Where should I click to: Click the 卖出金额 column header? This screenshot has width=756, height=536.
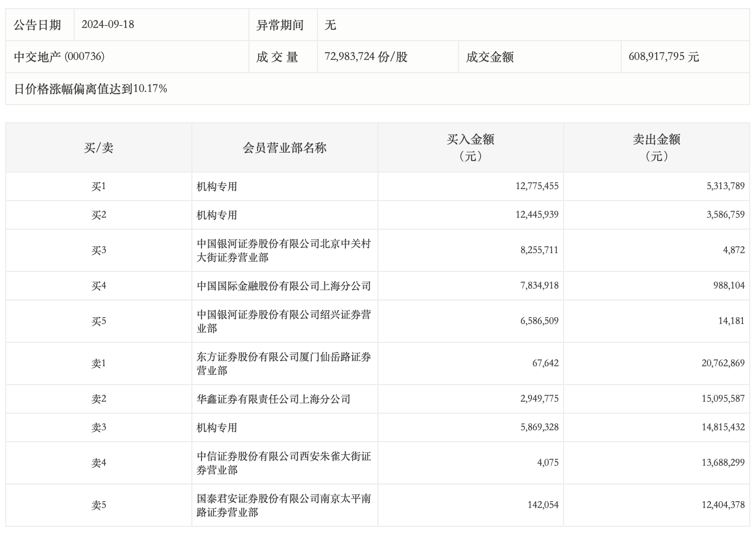pos(657,147)
